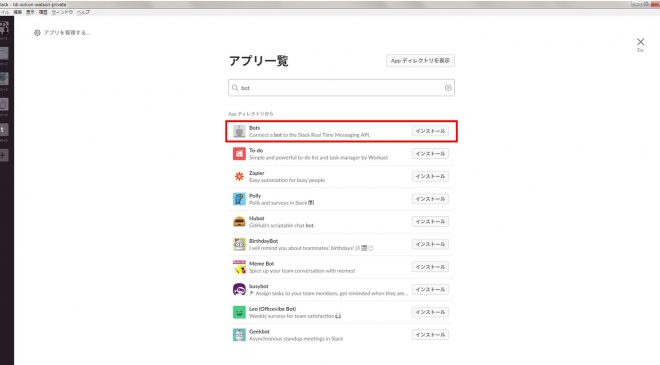The image size is (660, 365).
Task: Click the green Leo Officevibe icon
Action: (239, 312)
